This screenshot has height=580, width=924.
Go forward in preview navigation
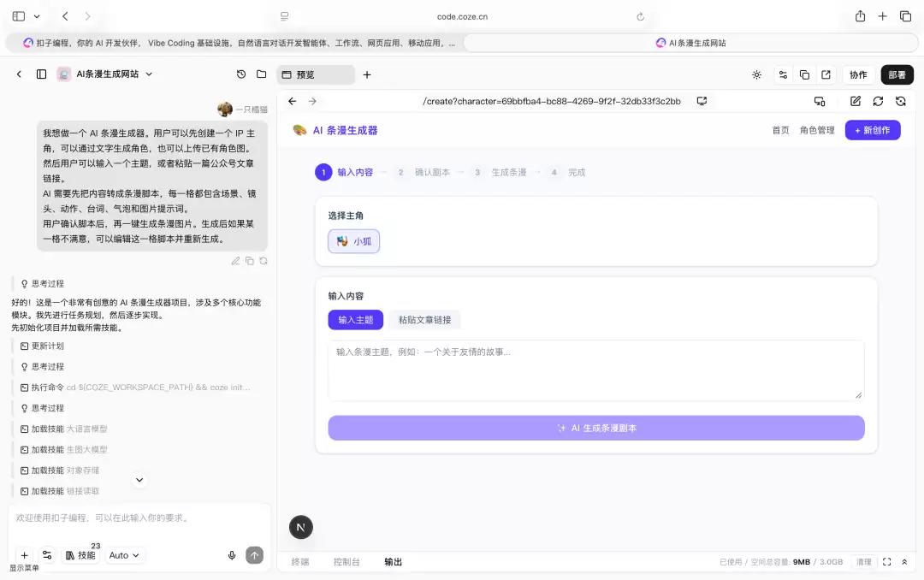tap(312, 102)
